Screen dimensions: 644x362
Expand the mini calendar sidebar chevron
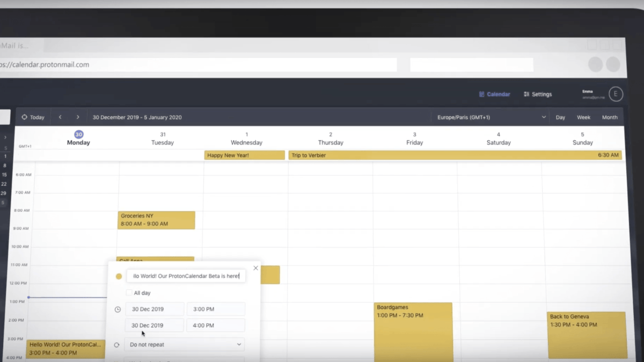coord(5,137)
